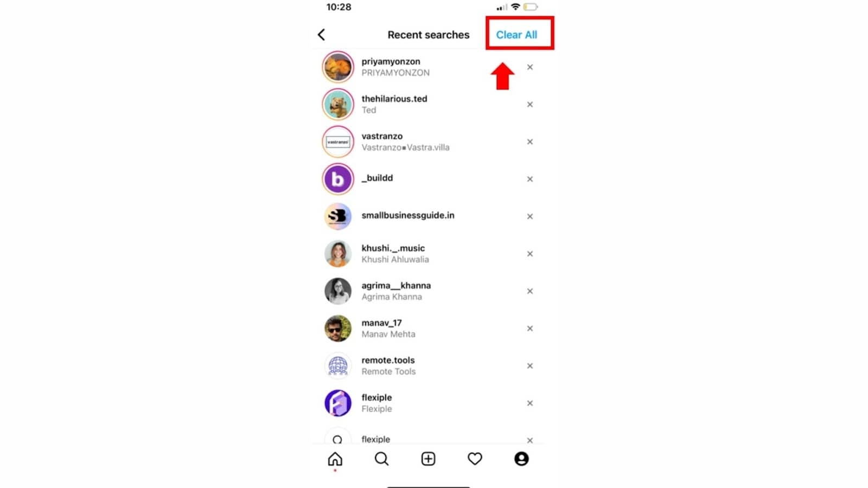Remove remote.tools from recent searches

530,366
